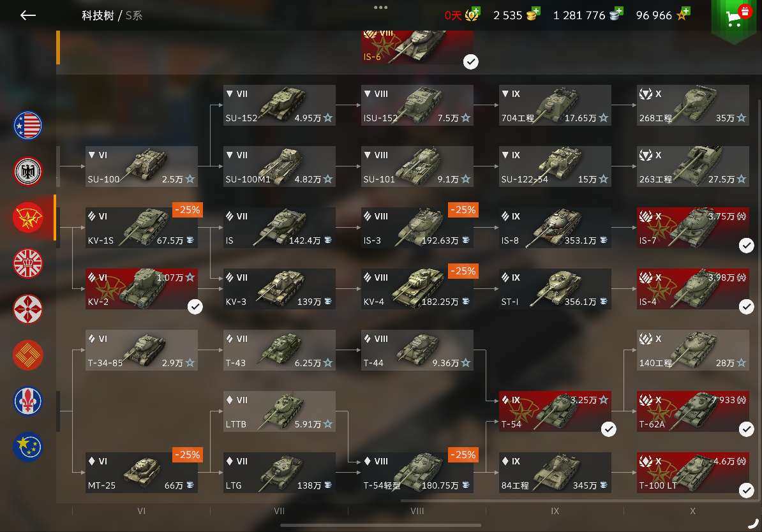Select the France fleur-de-lis nation icon

coord(27,401)
